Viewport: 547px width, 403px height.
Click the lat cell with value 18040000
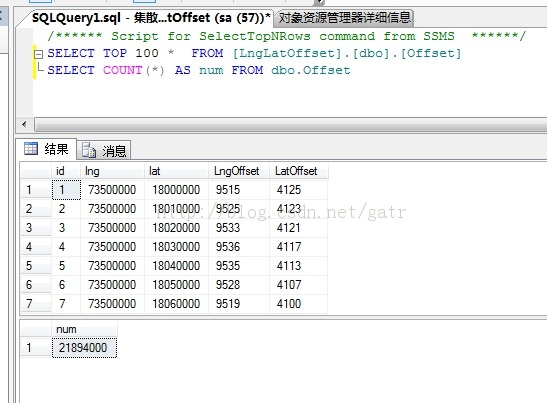click(176, 266)
